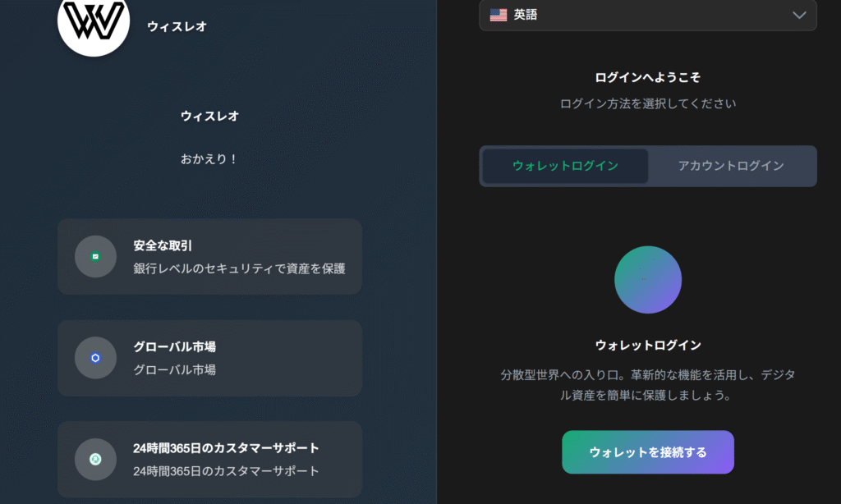Viewport: 841px width, 504px height.
Task: Click the green shield icon for 安全な取引
Action: [95, 257]
